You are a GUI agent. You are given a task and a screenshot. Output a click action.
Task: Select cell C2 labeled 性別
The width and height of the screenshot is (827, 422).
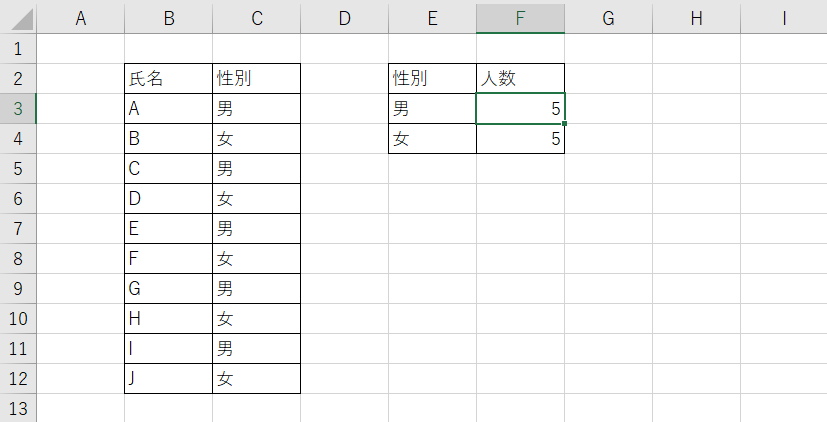[256, 79]
